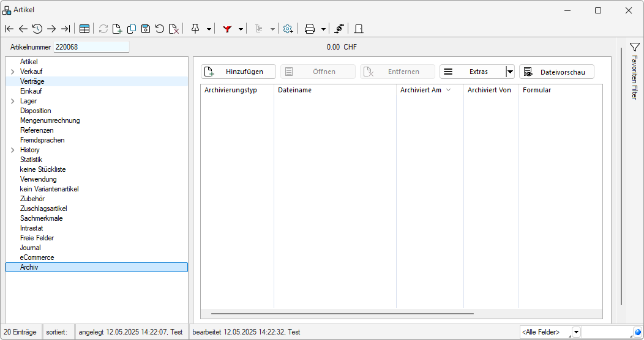Screen dimensions: 644x340
Task: Delete the record via the red X icon
Action: pos(174,29)
